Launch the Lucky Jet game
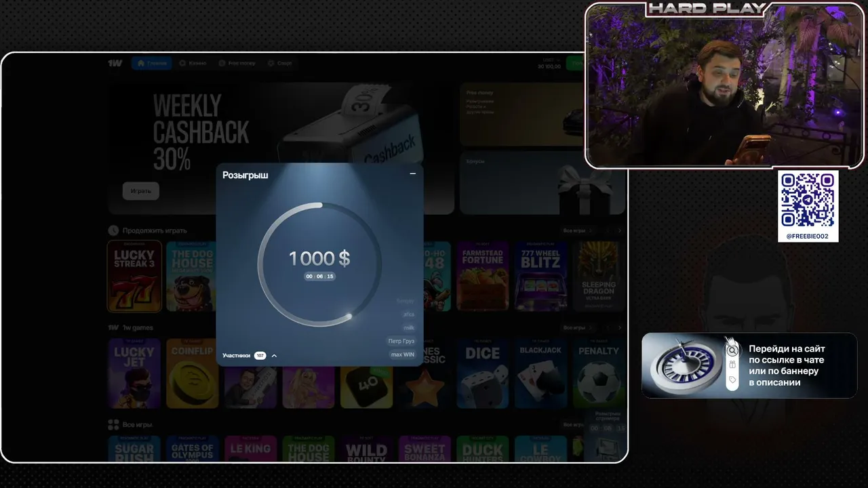Image resolution: width=868 pixels, height=488 pixels. pyautogui.click(x=134, y=373)
